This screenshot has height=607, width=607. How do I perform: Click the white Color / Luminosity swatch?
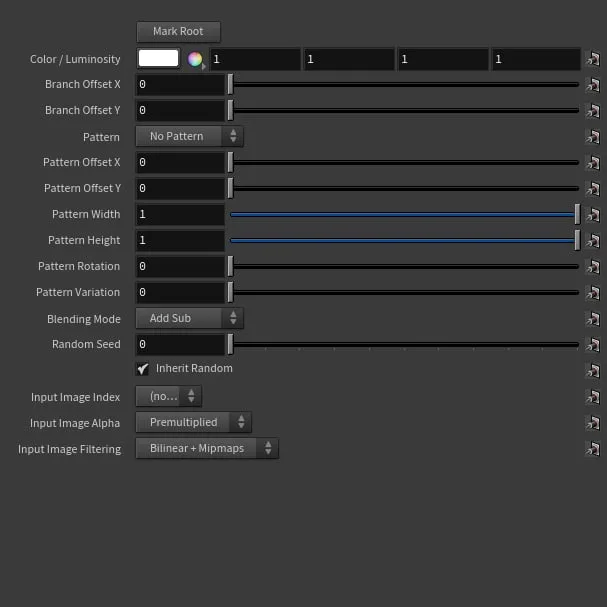tap(158, 59)
